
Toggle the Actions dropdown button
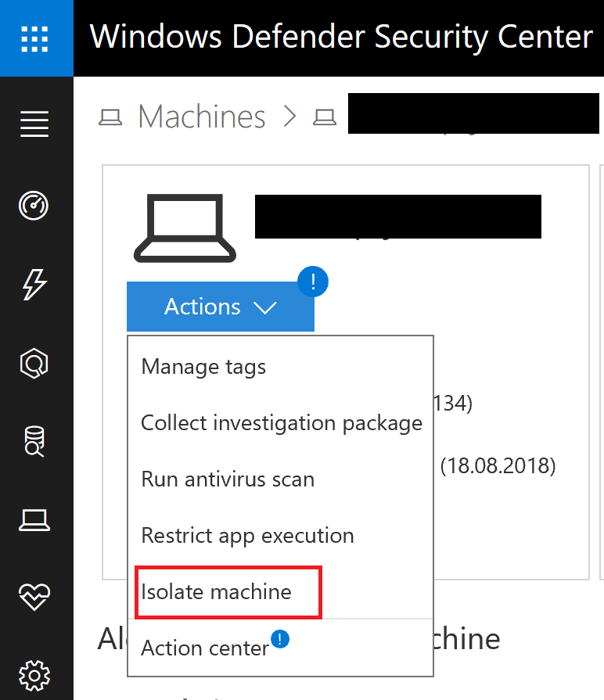(221, 307)
